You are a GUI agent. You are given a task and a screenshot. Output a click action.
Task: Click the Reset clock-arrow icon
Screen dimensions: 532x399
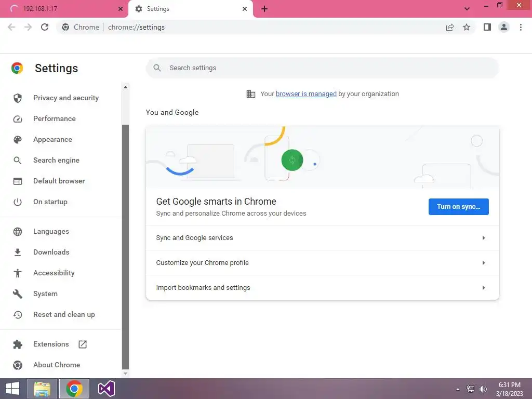point(18,315)
